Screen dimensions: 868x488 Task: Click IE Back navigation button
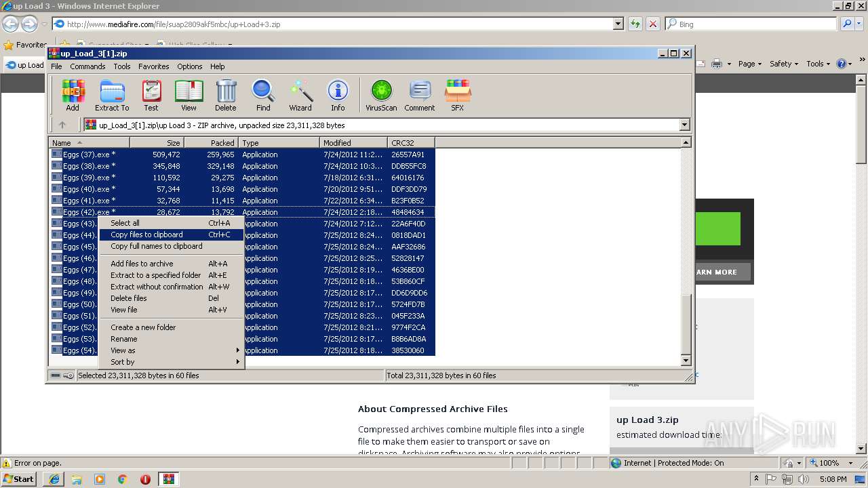click(x=10, y=24)
